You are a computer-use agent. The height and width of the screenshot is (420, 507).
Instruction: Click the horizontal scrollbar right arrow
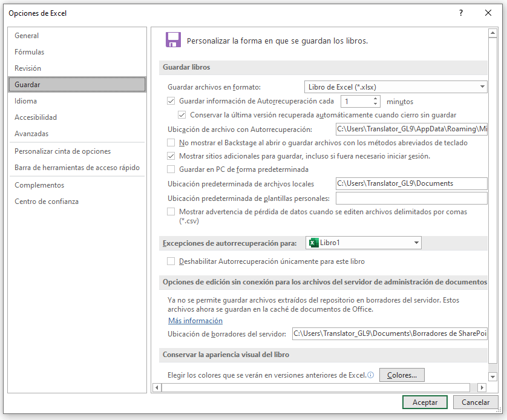click(x=482, y=387)
